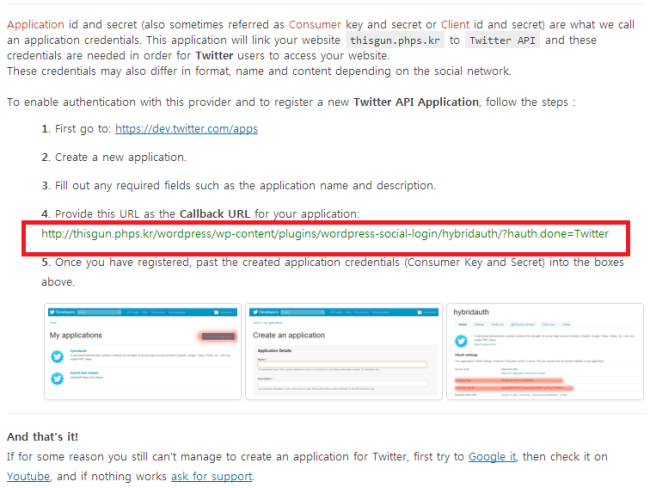This screenshot has height=488, width=650.
Task: Click the bold 'Twitter' word in first paragraph
Action: tap(214, 56)
